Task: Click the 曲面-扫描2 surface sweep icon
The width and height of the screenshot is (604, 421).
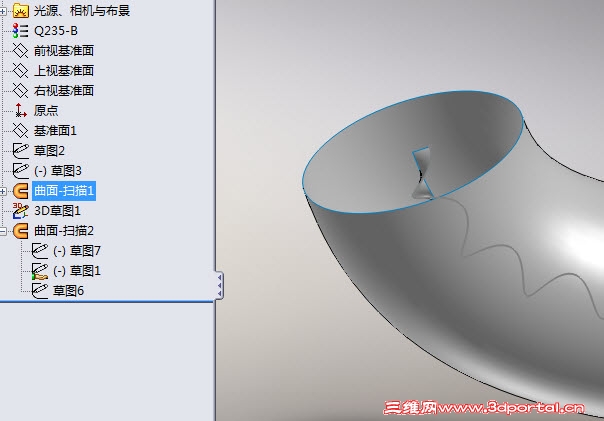Action: pyautogui.click(x=20, y=231)
